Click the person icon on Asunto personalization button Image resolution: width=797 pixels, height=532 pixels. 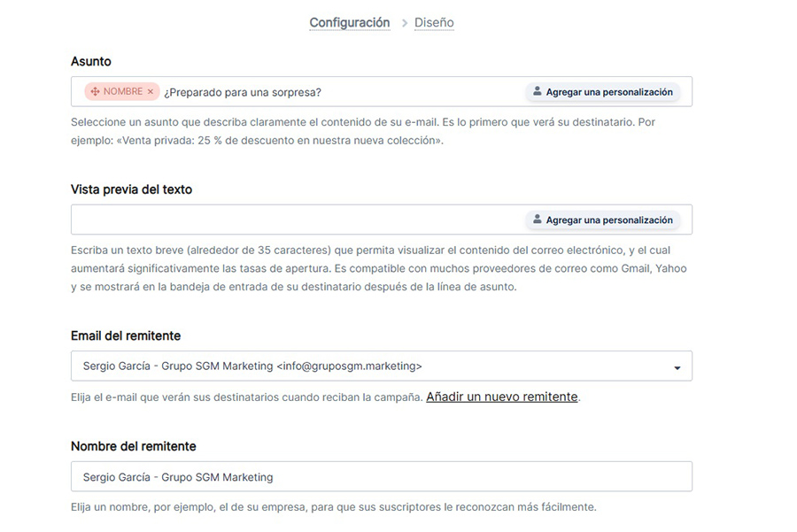click(x=538, y=91)
